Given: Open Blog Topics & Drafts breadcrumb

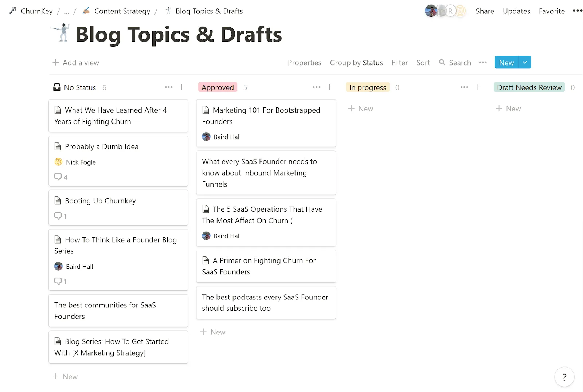Looking at the screenshot, I should click(203, 11).
